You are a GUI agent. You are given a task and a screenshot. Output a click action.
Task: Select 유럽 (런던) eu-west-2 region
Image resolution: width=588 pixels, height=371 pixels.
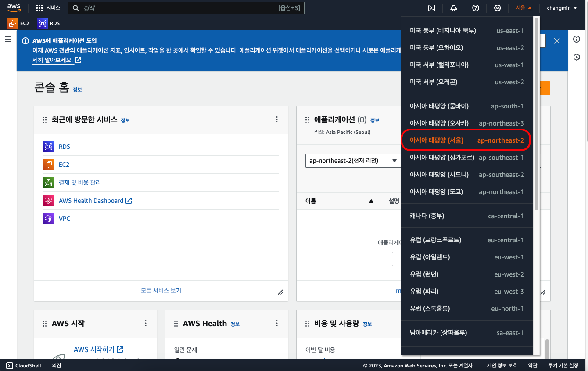point(467,274)
